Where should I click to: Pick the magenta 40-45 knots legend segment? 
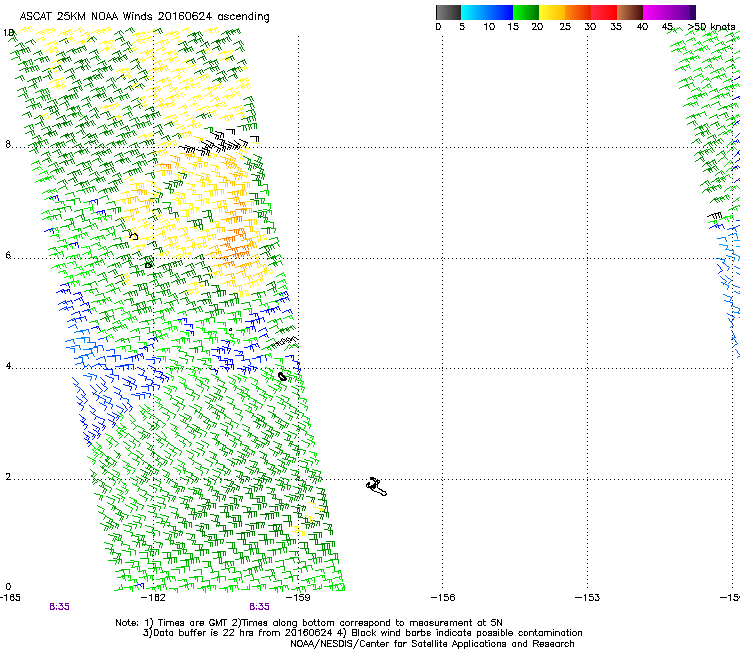pyautogui.click(x=656, y=12)
